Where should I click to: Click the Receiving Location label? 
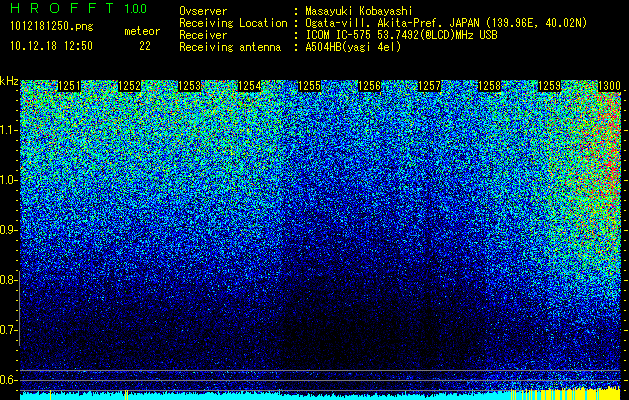233,24
